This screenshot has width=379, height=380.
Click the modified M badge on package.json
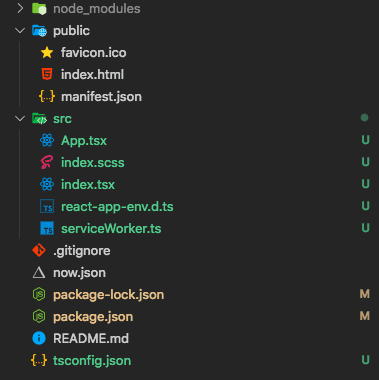(365, 316)
